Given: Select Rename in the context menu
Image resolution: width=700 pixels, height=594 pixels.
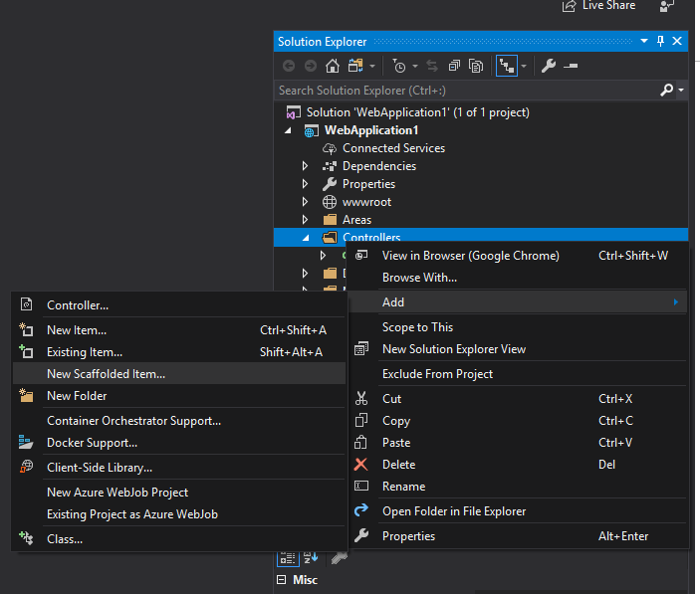Looking at the screenshot, I should pos(518,487).
